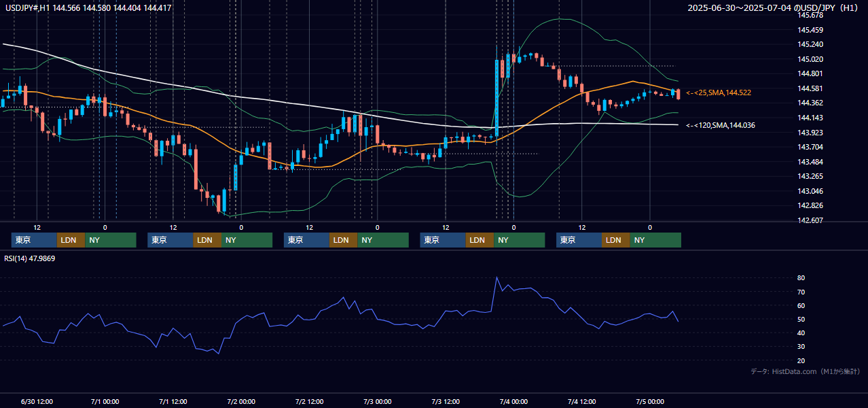
Task: Click the orange <-<25,SMA,144.522 label
Action: pos(719,92)
